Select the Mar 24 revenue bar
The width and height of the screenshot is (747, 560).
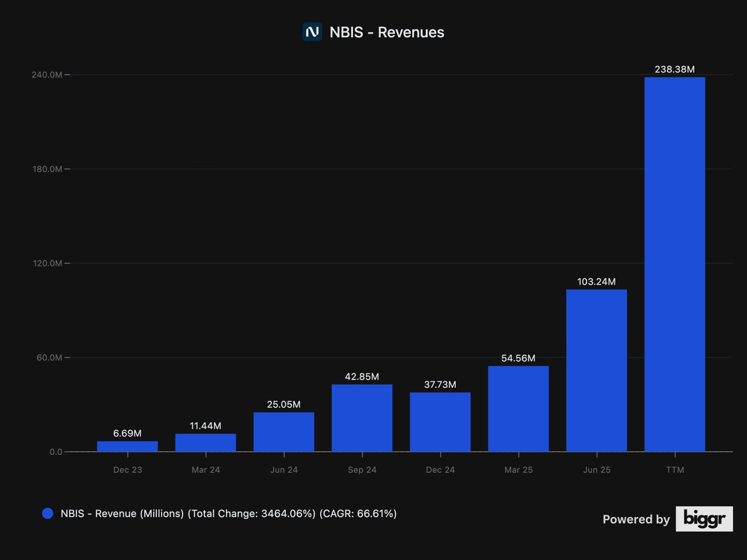click(205, 442)
